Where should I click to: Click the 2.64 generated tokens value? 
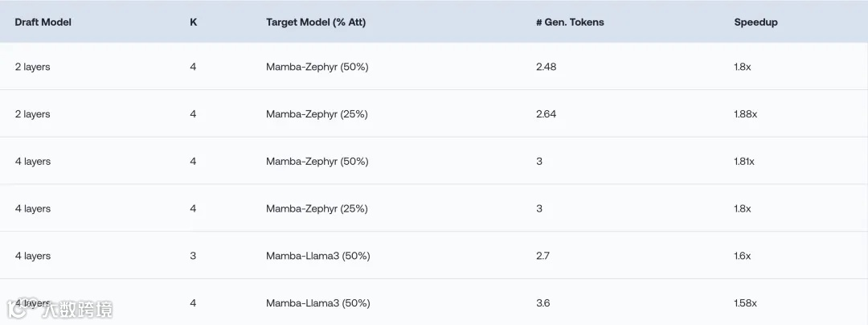[546, 114]
